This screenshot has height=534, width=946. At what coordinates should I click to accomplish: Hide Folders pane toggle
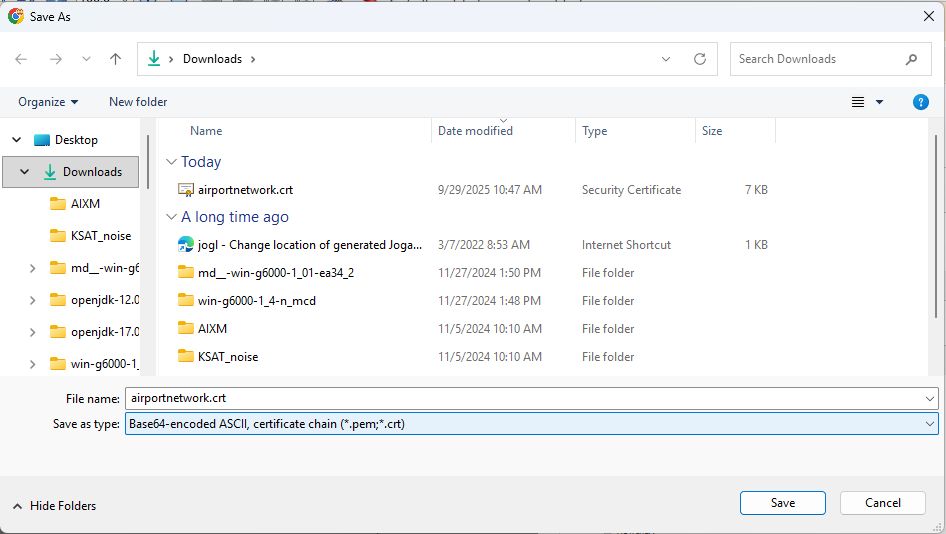[55, 506]
